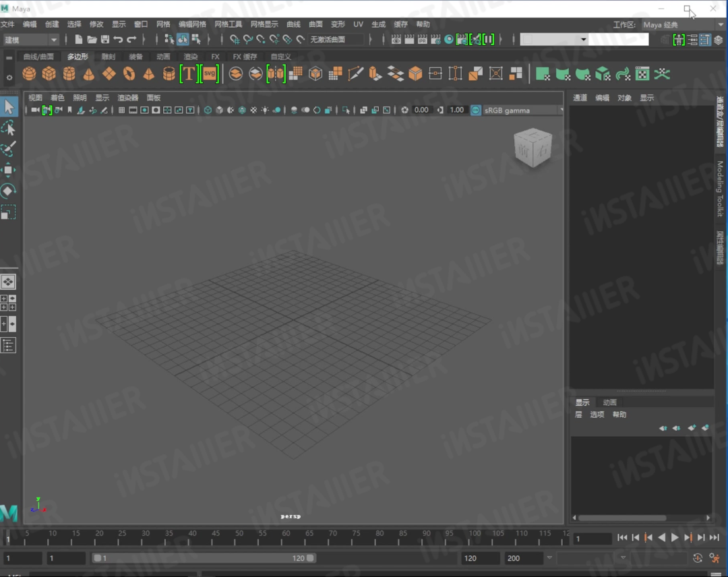Create a polygon sphere from shelf
The width and height of the screenshot is (728, 577).
pos(29,73)
